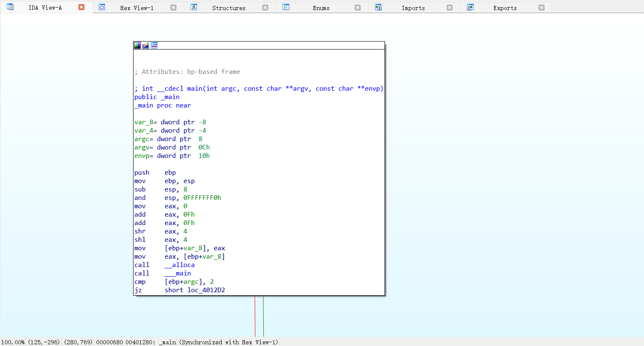Click the Structures tab icon
Viewport: 644px width, 346px height.
(194, 7)
